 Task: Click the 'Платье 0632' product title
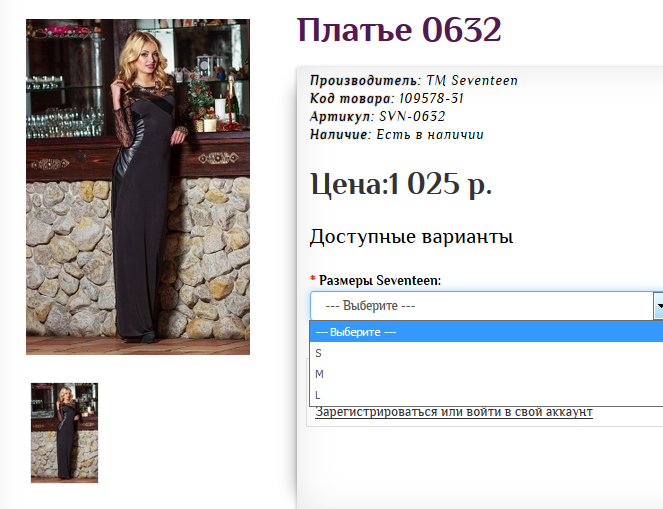click(399, 30)
